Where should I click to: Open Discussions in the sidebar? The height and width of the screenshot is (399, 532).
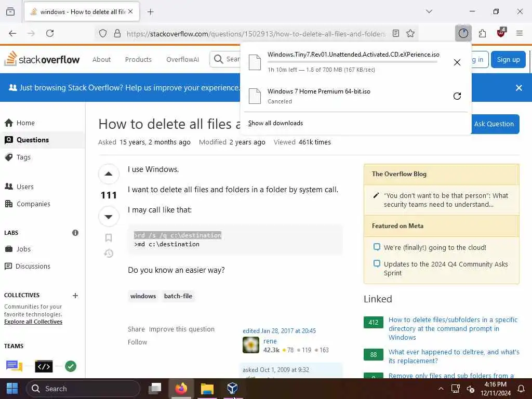click(33, 267)
